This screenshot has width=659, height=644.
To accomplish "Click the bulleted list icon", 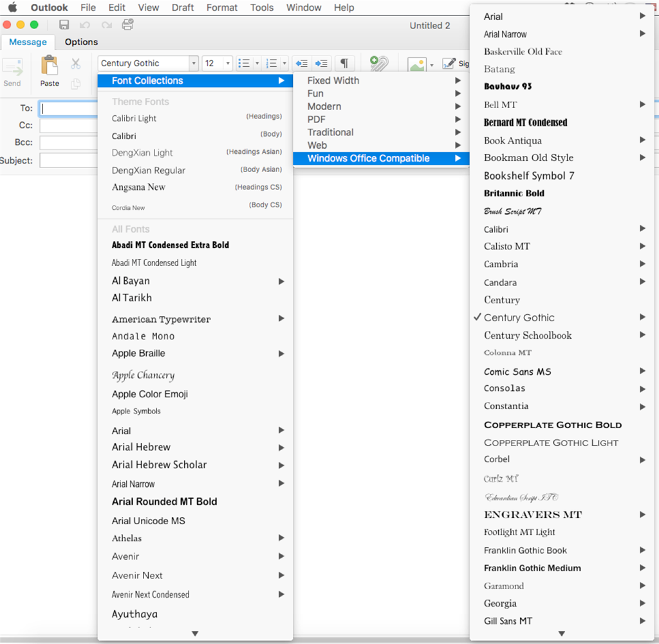I will (x=244, y=63).
